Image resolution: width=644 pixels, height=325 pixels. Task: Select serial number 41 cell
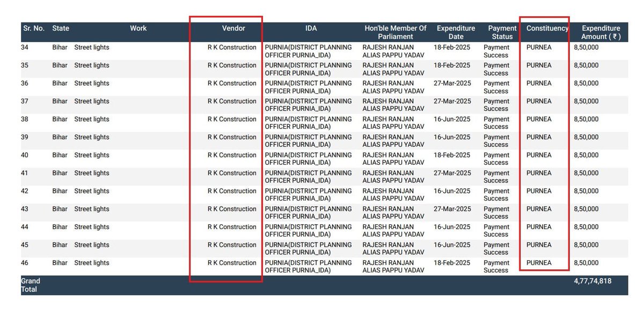pos(25,173)
